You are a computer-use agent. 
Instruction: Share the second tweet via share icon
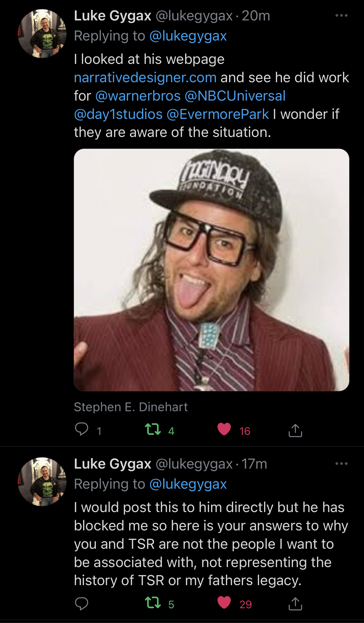pos(295,603)
